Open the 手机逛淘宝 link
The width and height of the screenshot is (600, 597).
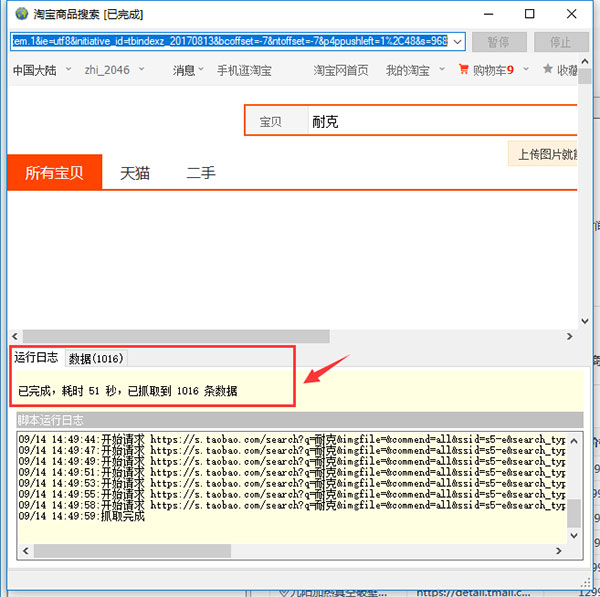[x=244, y=70]
